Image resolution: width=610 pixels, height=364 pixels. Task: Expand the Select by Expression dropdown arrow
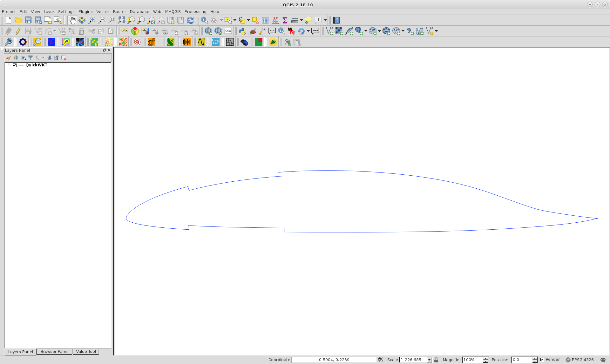click(x=248, y=20)
